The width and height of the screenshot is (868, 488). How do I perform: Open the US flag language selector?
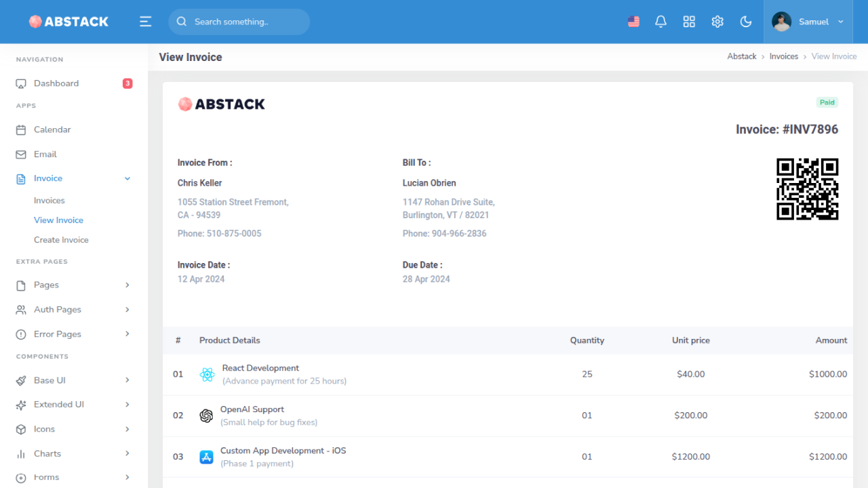[633, 22]
